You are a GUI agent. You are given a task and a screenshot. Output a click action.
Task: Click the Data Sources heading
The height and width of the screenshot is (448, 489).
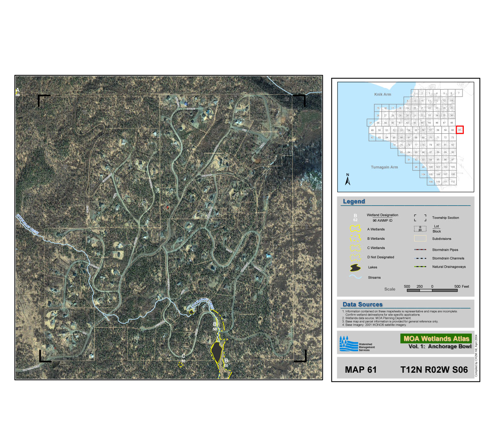362,304
